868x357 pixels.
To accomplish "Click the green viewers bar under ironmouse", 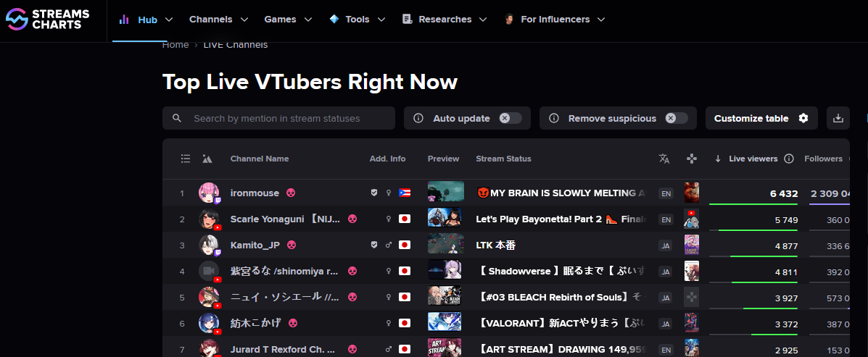I will tap(753, 204).
